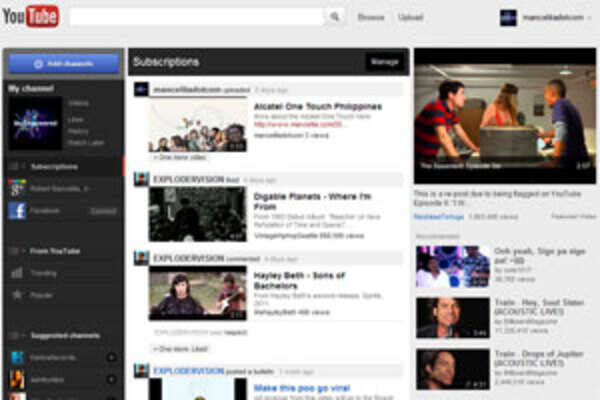This screenshot has width=600, height=400.
Task: Click the red URL under Alcatel video
Action: (298, 125)
